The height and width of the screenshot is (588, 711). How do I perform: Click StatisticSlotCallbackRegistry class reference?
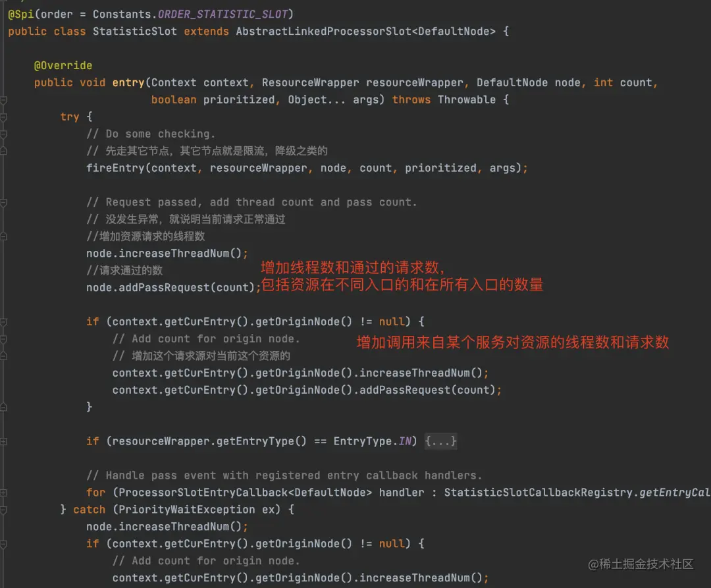[539, 493]
